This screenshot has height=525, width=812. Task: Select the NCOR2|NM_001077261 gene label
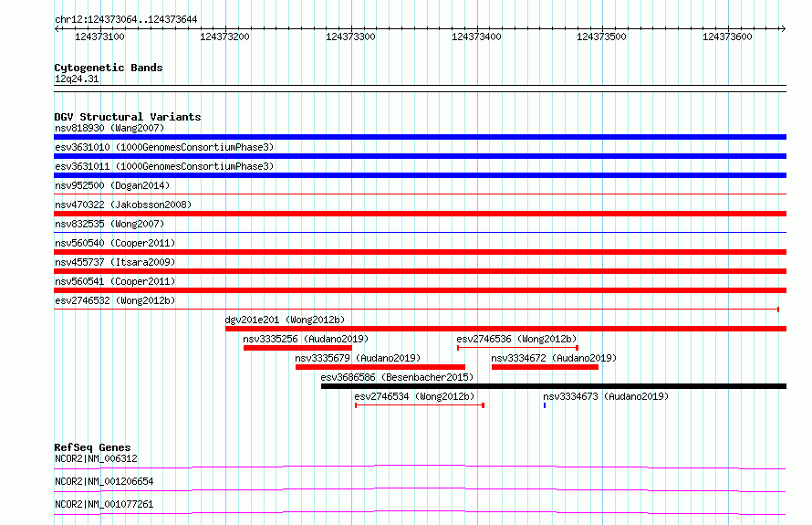coord(104,504)
